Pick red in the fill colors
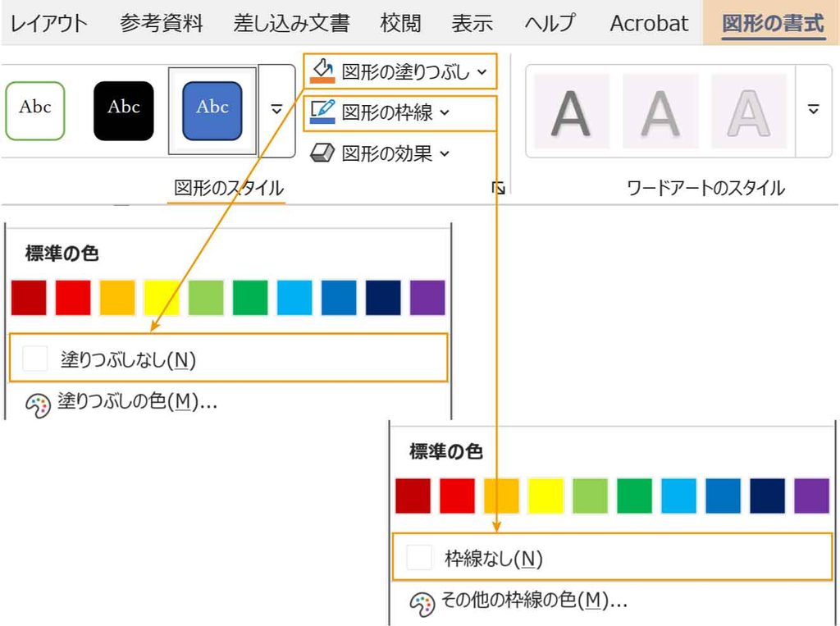This screenshot has height=626, width=840. pos(73,298)
